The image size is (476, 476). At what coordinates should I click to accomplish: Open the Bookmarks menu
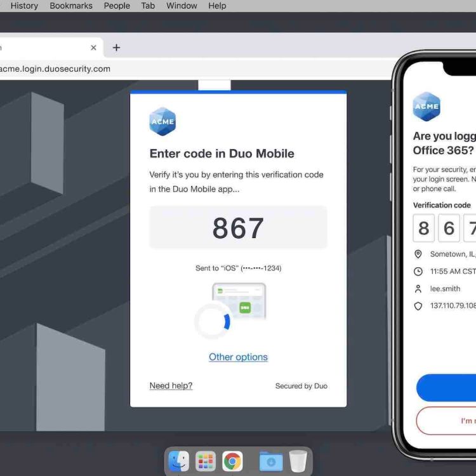(71, 6)
